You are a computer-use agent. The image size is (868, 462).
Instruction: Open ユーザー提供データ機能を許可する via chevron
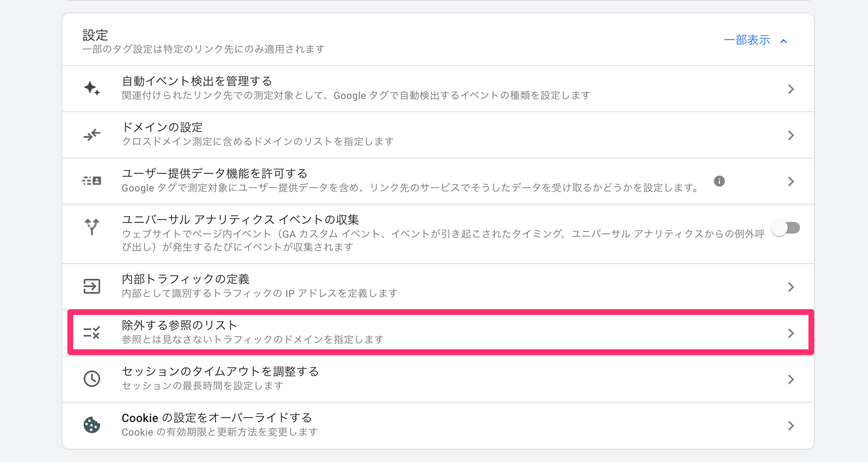coord(791,181)
